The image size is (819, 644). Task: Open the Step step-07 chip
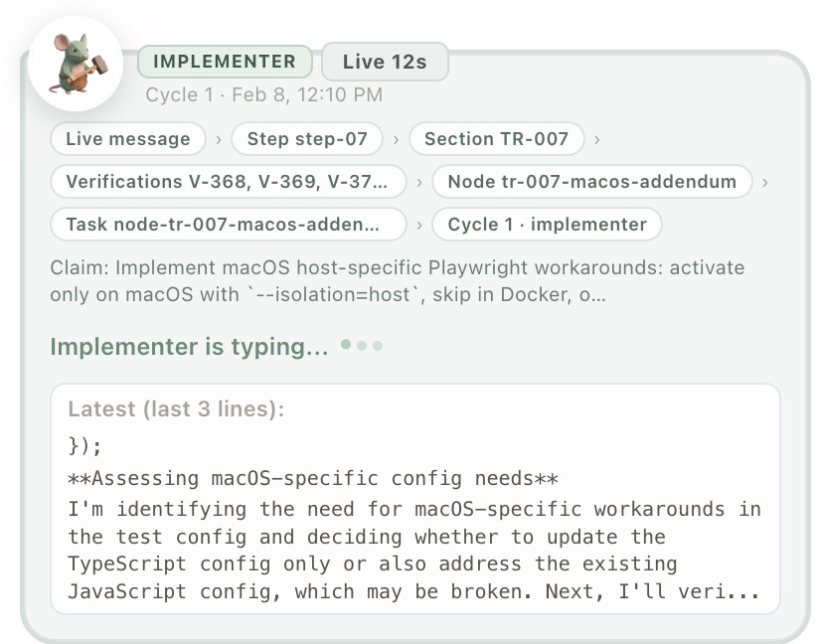pos(307,139)
